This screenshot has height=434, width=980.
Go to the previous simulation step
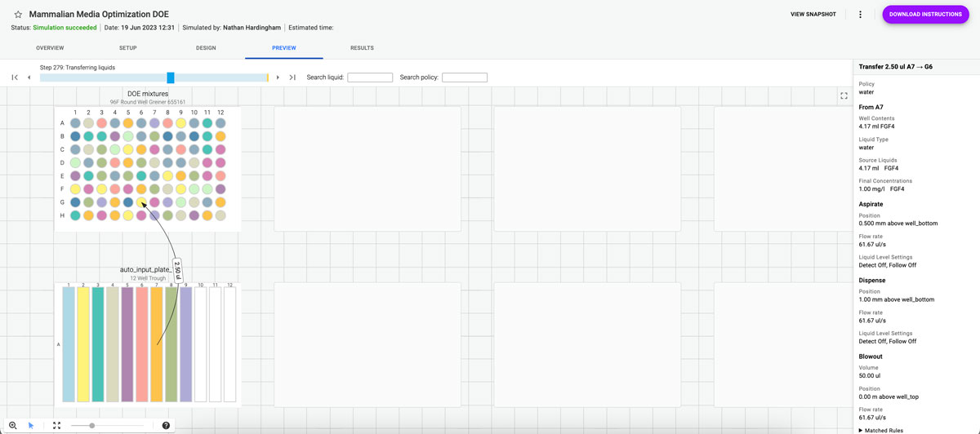click(x=29, y=77)
